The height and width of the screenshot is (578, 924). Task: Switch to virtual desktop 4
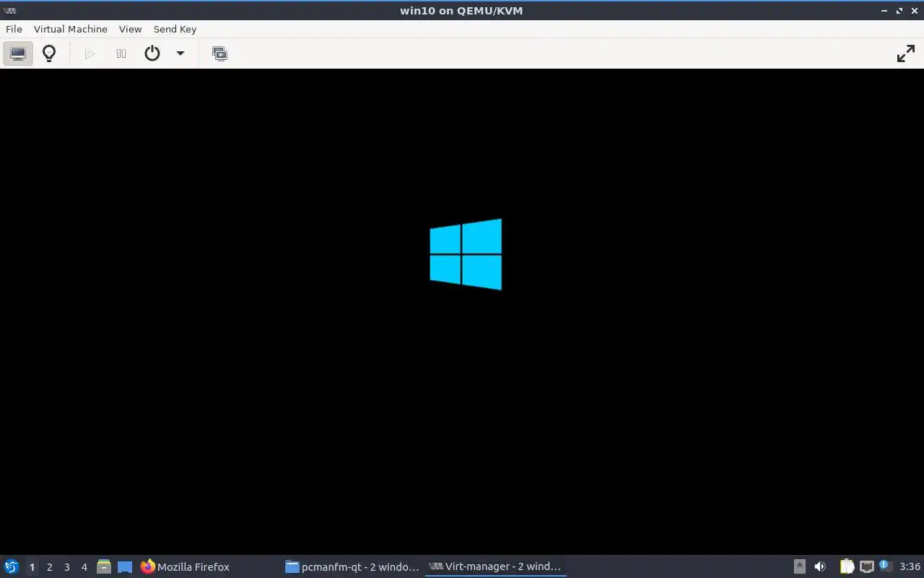pyautogui.click(x=84, y=567)
